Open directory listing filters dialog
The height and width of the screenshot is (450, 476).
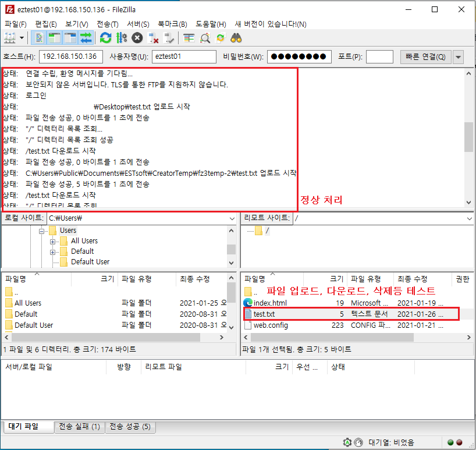189,38
